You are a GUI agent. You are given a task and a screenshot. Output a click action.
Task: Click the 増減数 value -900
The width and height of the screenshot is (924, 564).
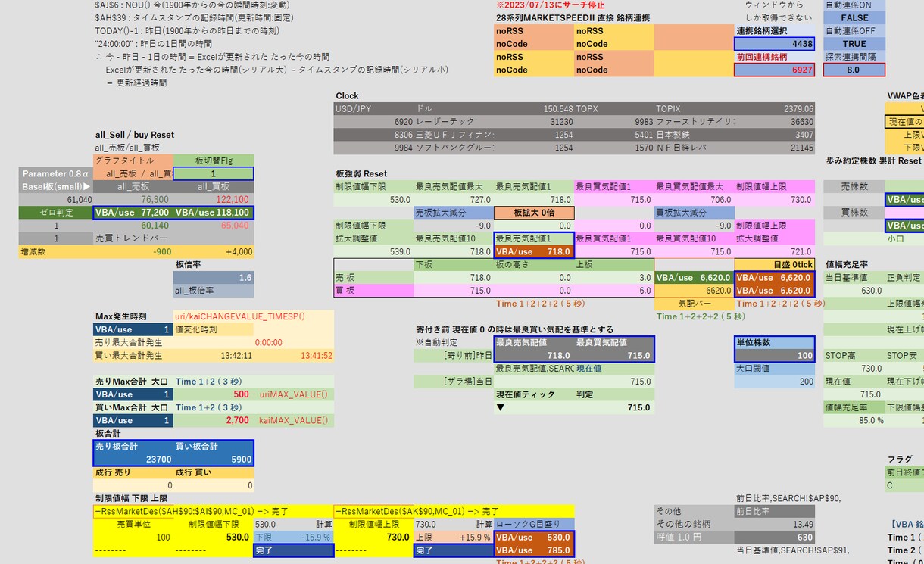coord(133,251)
